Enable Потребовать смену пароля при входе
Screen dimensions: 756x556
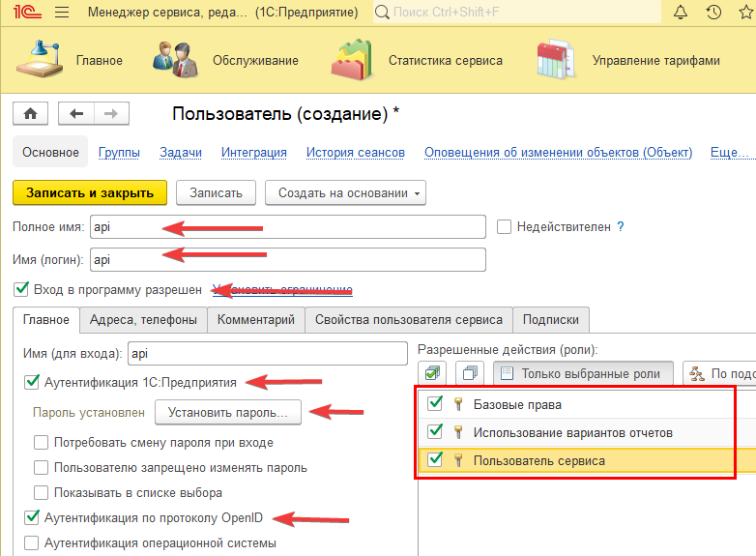42,443
